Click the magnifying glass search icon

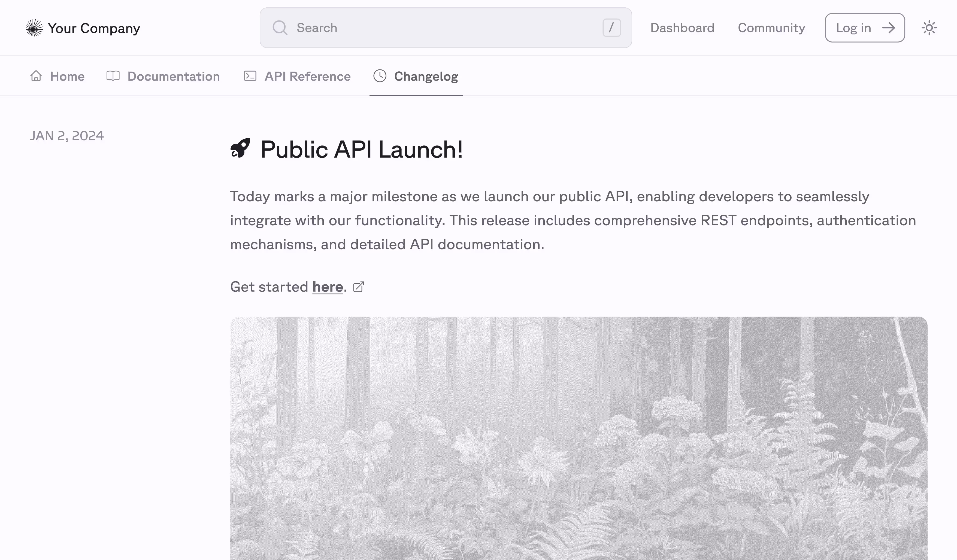click(280, 28)
